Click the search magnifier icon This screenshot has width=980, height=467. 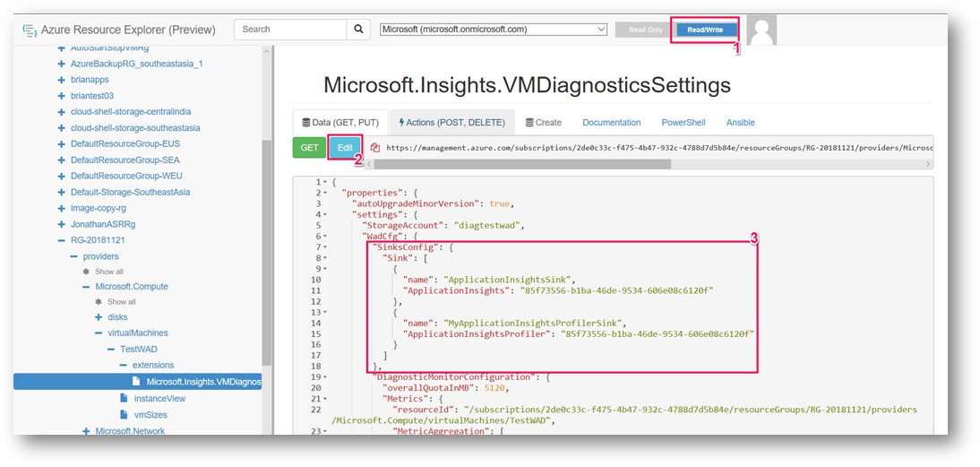[358, 30]
